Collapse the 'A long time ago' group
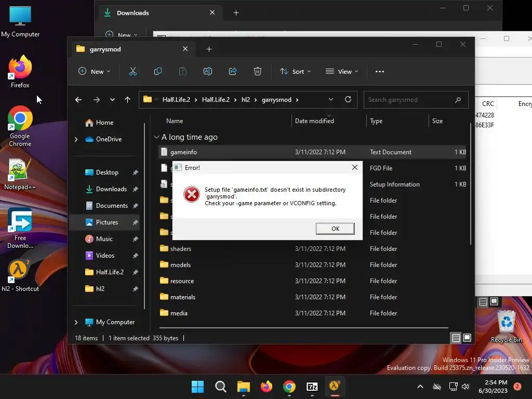Viewport: 532px width, 399px height. [156, 137]
